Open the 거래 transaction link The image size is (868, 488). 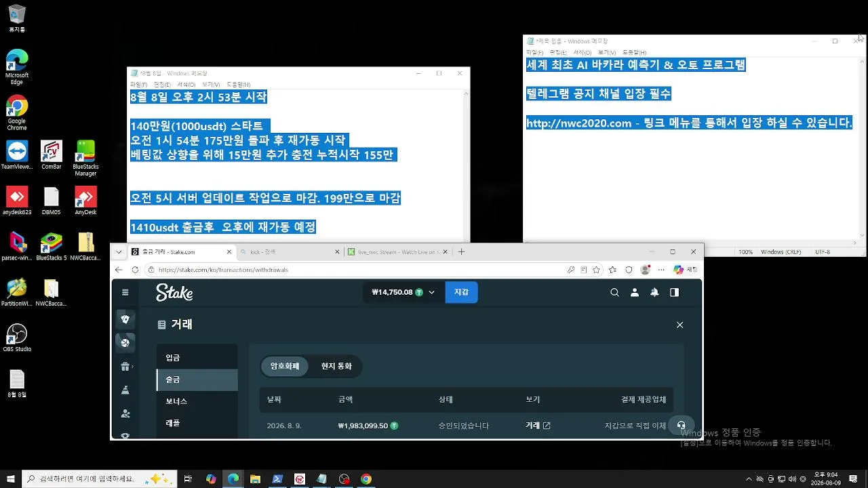[x=538, y=426]
